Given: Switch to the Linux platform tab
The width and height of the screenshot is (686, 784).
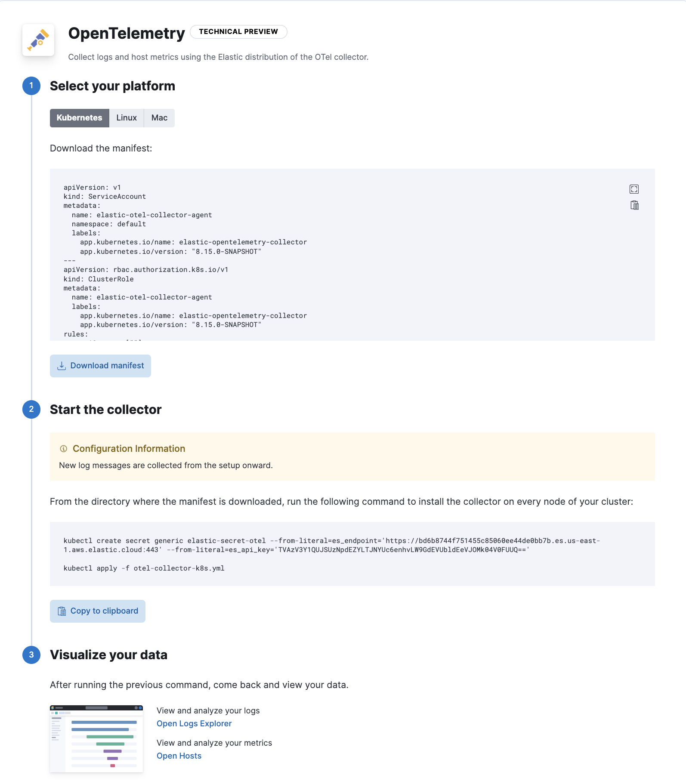Looking at the screenshot, I should point(127,118).
